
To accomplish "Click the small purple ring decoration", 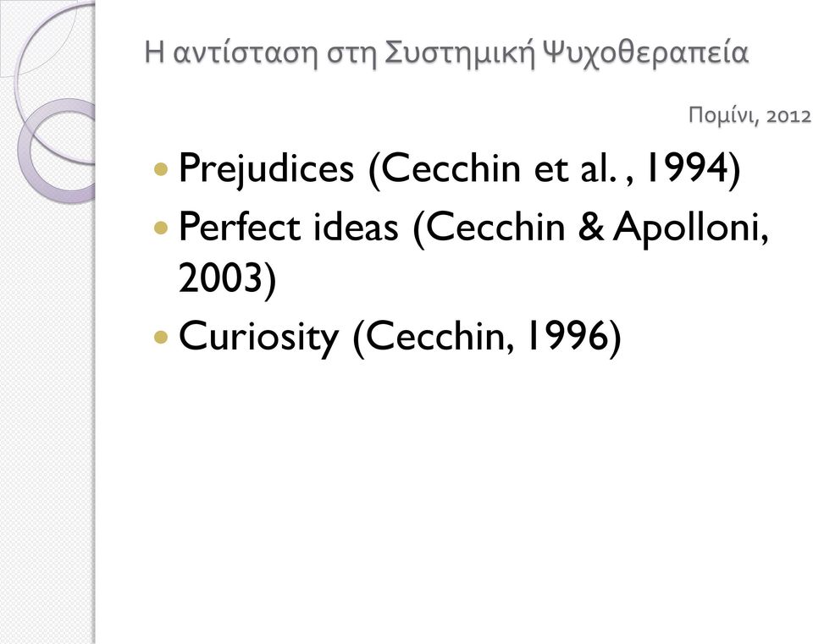I will [57, 151].
